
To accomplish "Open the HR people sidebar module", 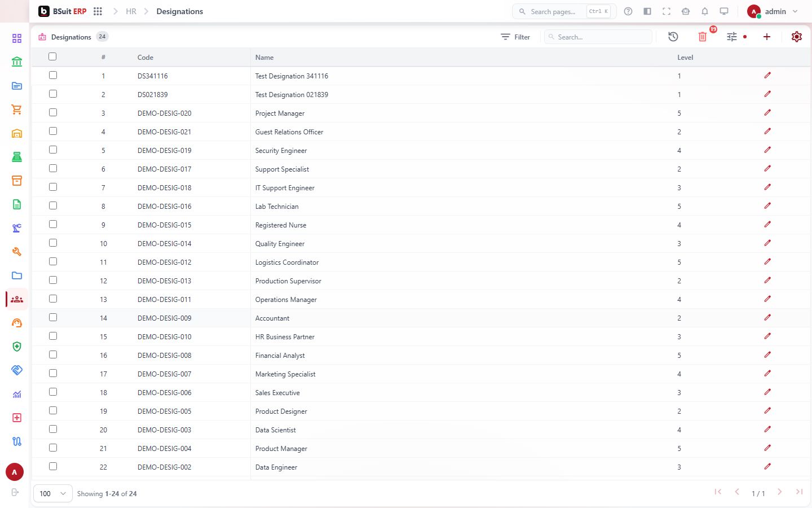I will pos(17,299).
